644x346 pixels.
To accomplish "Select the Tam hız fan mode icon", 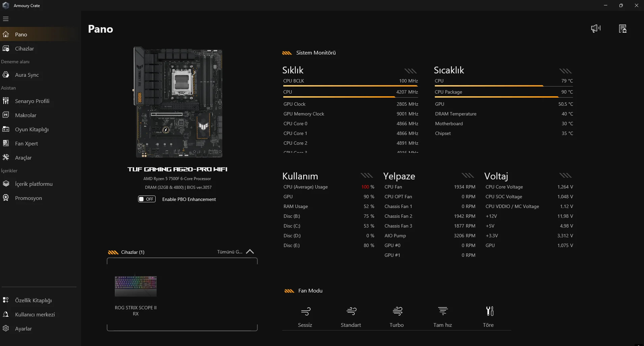I will [443, 311].
